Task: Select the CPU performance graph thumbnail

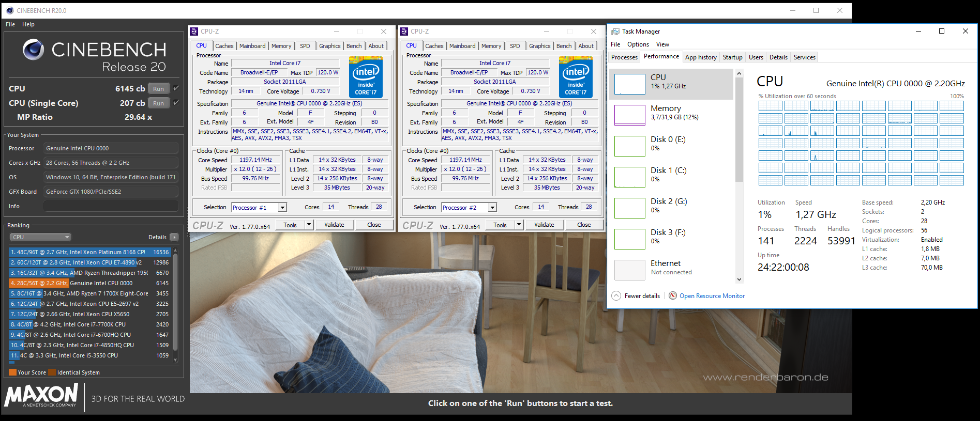Action: (629, 84)
